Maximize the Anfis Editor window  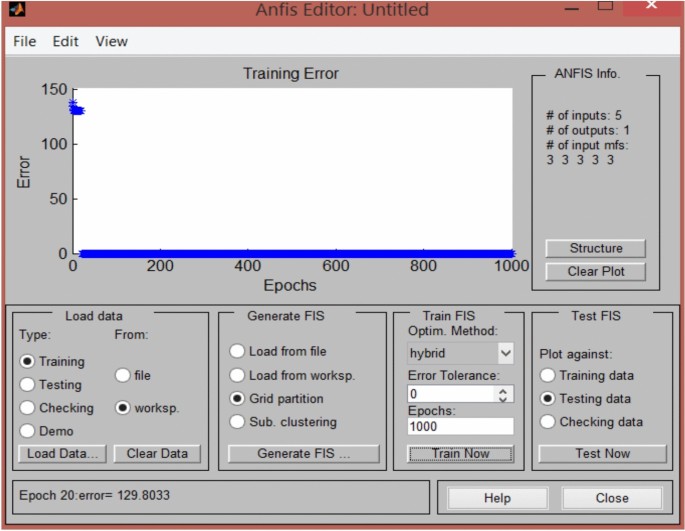coord(605,5)
